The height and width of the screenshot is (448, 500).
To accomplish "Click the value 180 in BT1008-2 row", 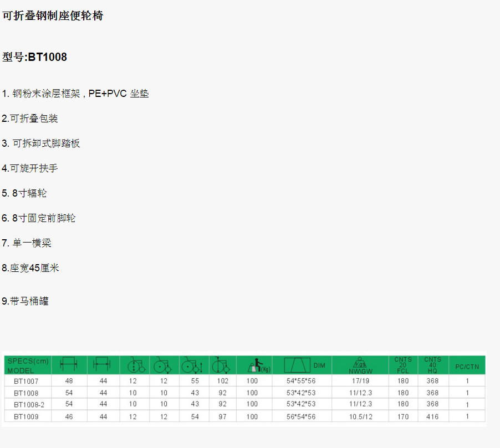I will pos(403,404).
